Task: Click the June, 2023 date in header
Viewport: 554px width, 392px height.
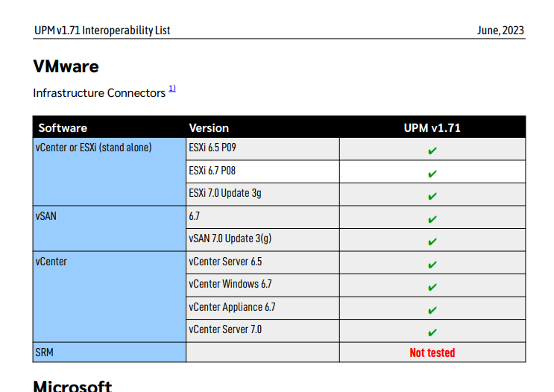Action: tap(500, 31)
